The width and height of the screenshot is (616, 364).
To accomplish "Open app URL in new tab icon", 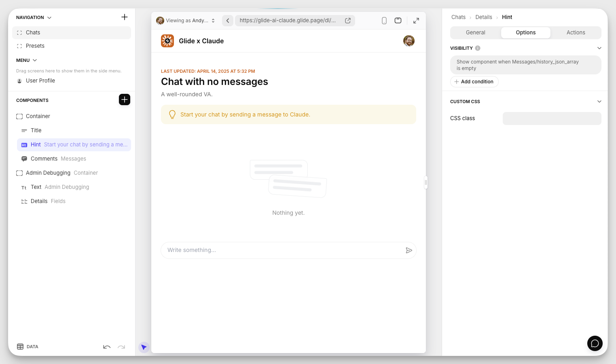I will 348,21.
